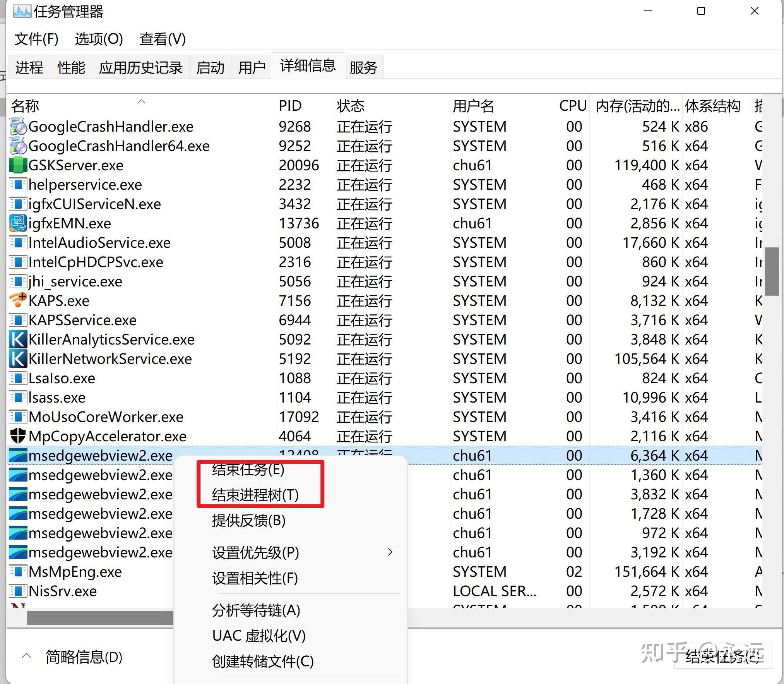784x684 pixels.
Task: Switch to the 用户 tab
Action: click(x=252, y=67)
